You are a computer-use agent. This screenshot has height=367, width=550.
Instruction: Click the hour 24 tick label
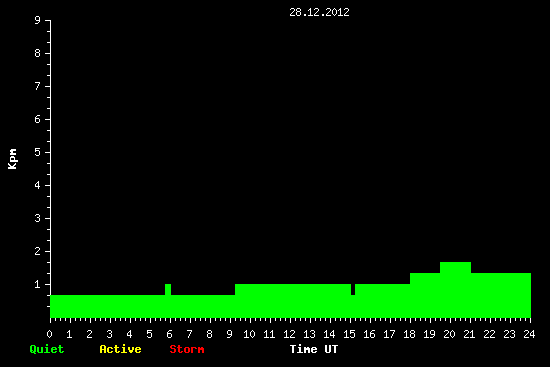pyautogui.click(x=529, y=334)
